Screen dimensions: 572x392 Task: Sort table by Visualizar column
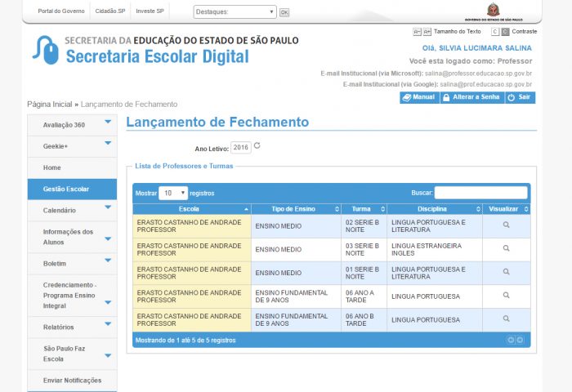point(507,209)
